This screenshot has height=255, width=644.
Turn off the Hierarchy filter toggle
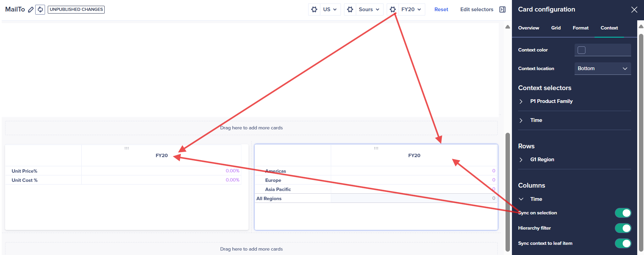pyautogui.click(x=623, y=228)
